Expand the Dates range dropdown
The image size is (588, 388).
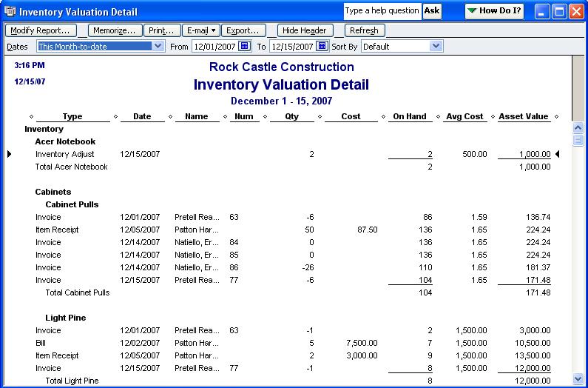click(158, 47)
